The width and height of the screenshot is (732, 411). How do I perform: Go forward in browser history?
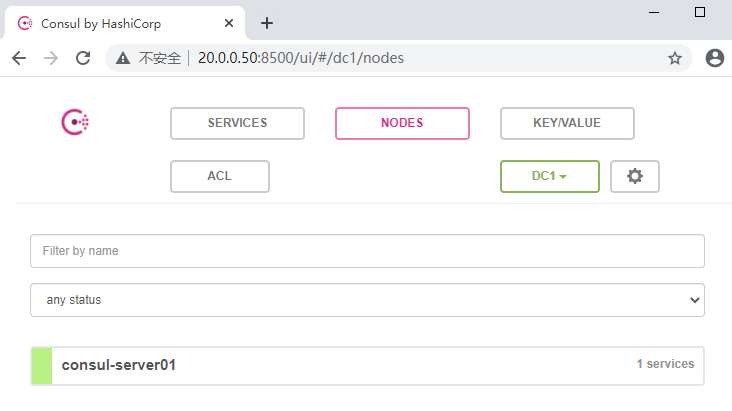pos(51,58)
